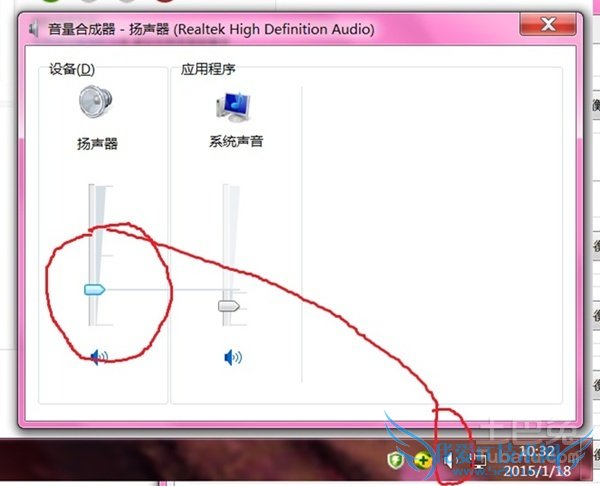The height and width of the screenshot is (486, 600).
Task: Click the 应用程序 section heading
Action: pyautogui.click(x=208, y=69)
